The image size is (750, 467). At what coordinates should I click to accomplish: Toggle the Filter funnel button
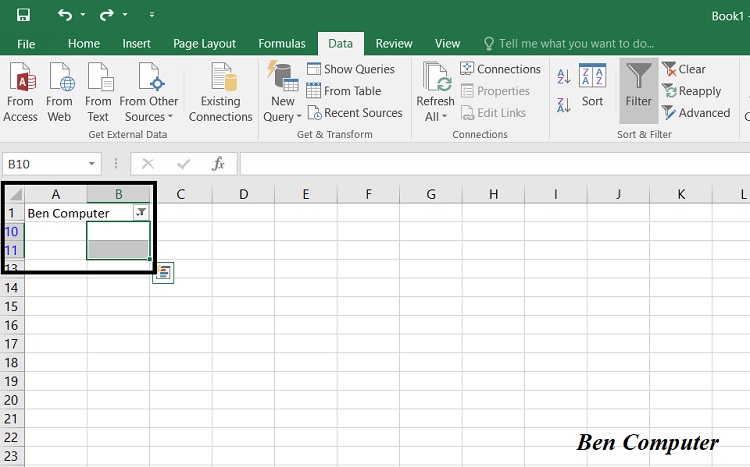[x=639, y=90]
